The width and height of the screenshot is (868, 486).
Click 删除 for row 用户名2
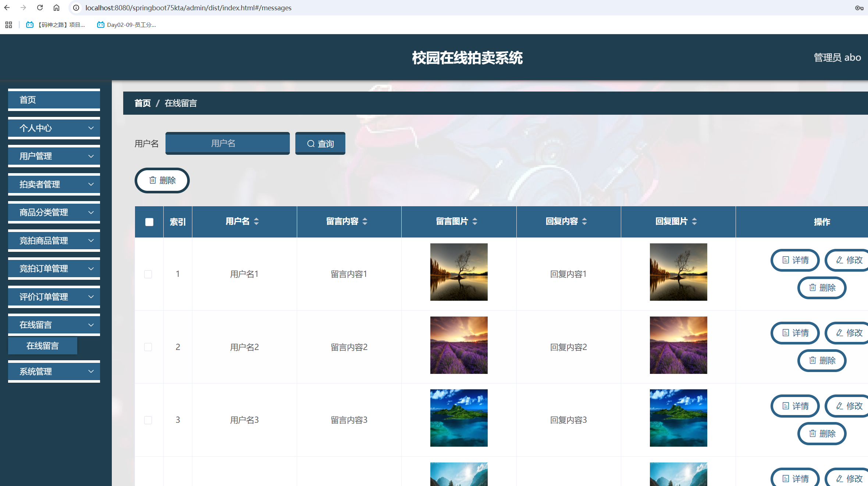point(822,361)
